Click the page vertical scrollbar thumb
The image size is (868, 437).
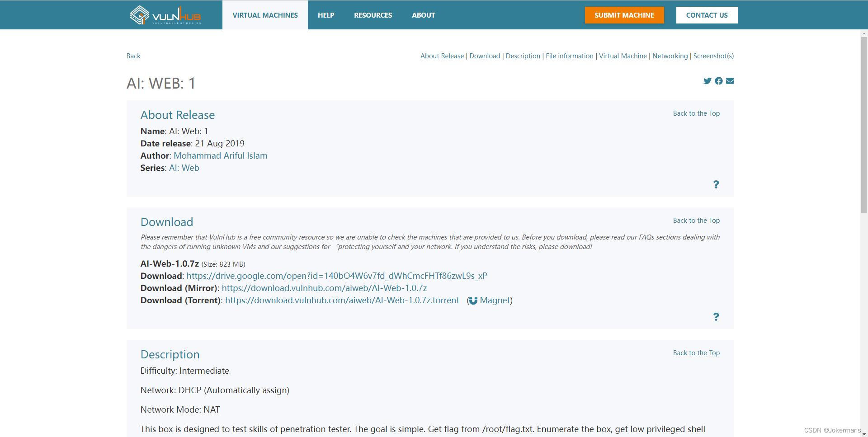coord(864,125)
